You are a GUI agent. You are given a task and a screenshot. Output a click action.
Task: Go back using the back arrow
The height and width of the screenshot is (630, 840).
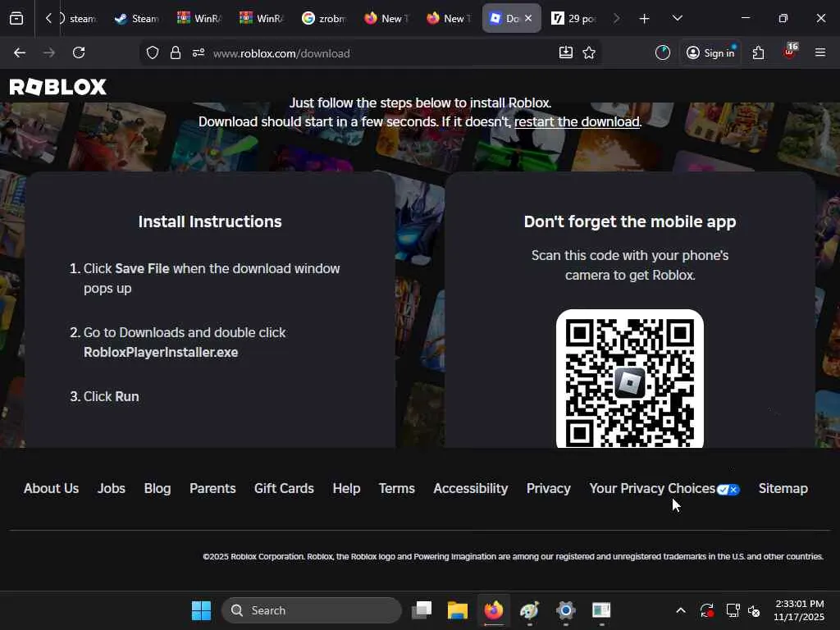tap(20, 52)
